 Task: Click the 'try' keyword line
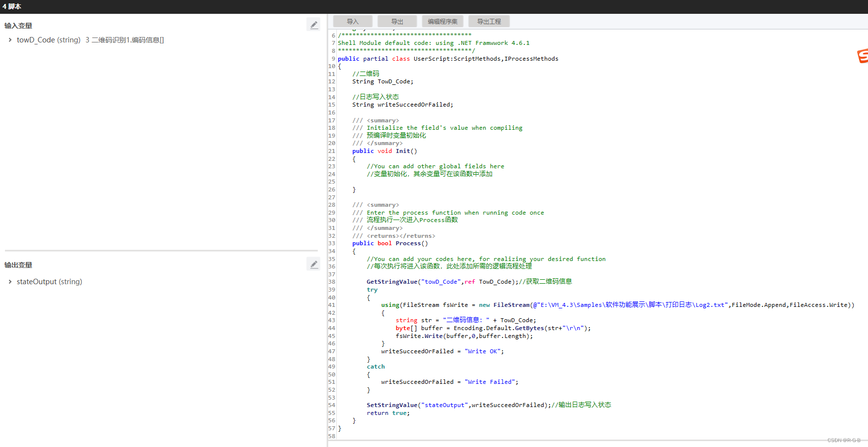click(x=372, y=290)
